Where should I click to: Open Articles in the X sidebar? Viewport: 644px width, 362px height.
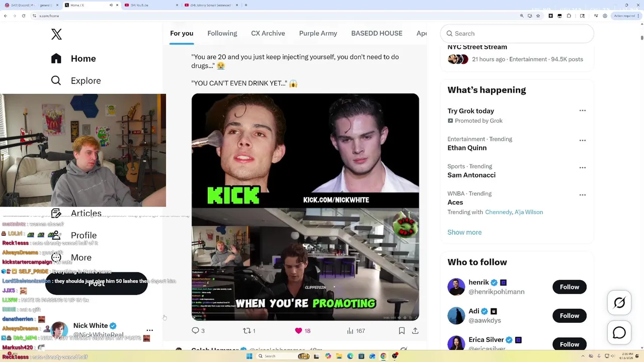[x=76, y=213]
